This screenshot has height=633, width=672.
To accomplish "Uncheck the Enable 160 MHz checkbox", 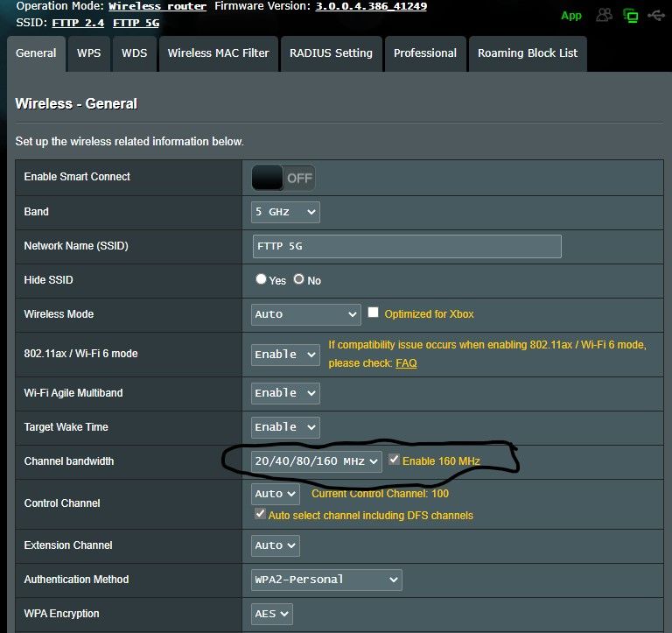I will pos(395,460).
